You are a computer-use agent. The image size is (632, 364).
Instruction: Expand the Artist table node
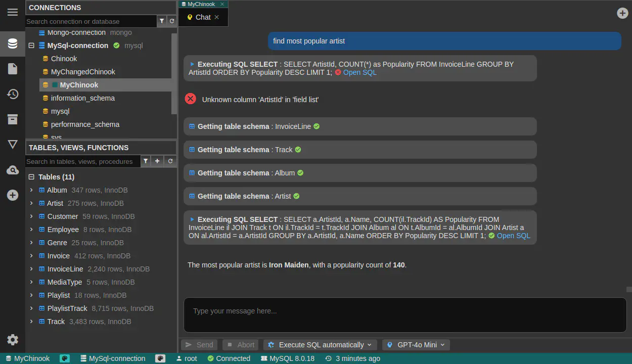[31, 203]
